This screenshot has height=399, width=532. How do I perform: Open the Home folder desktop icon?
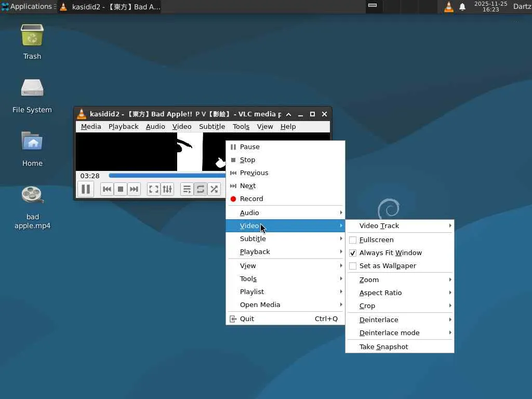pos(32,149)
